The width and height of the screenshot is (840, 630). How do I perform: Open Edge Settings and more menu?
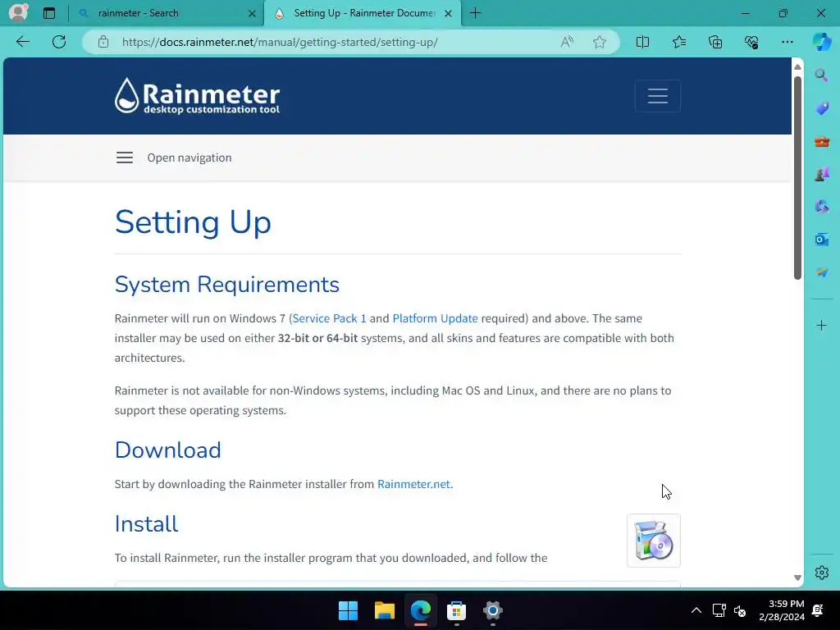787,42
